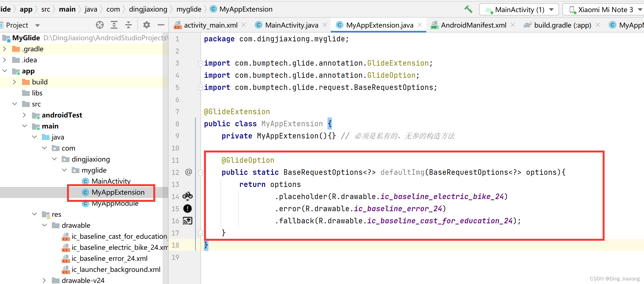
Task: Click the class icon next to MyAppExtension breadcrumb
Action: [213, 9]
